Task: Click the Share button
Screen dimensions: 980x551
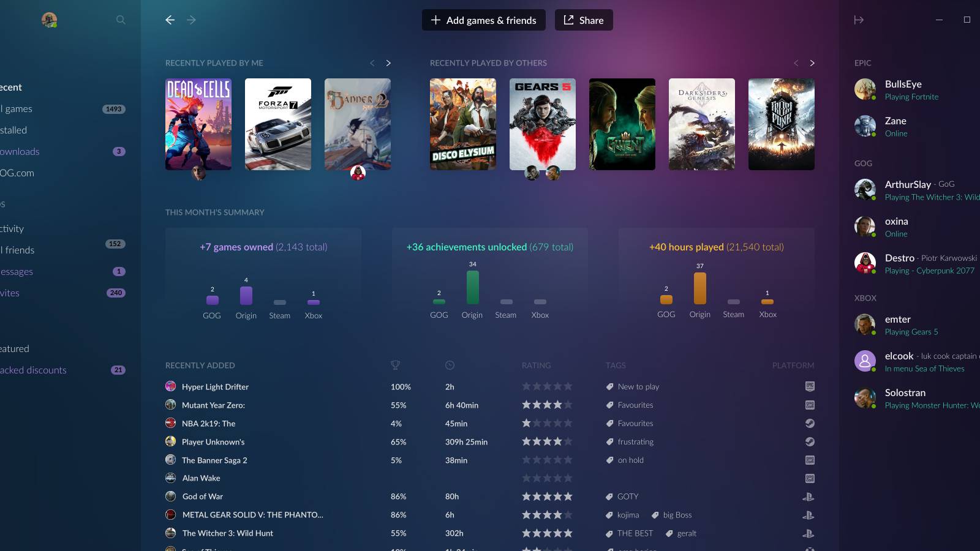Action: click(x=584, y=20)
